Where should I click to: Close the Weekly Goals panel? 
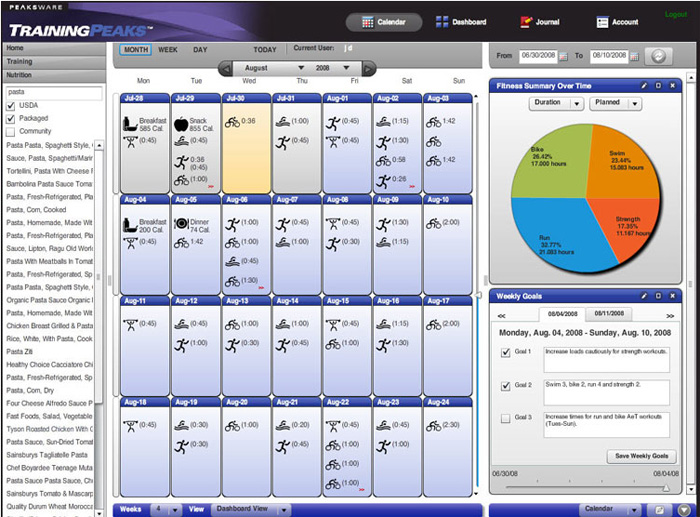(x=673, y=296)
